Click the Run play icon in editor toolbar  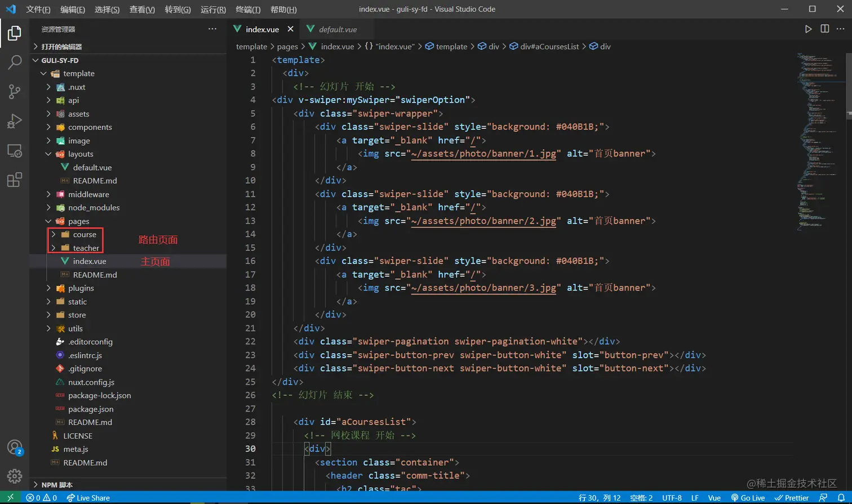pos(808,29)
